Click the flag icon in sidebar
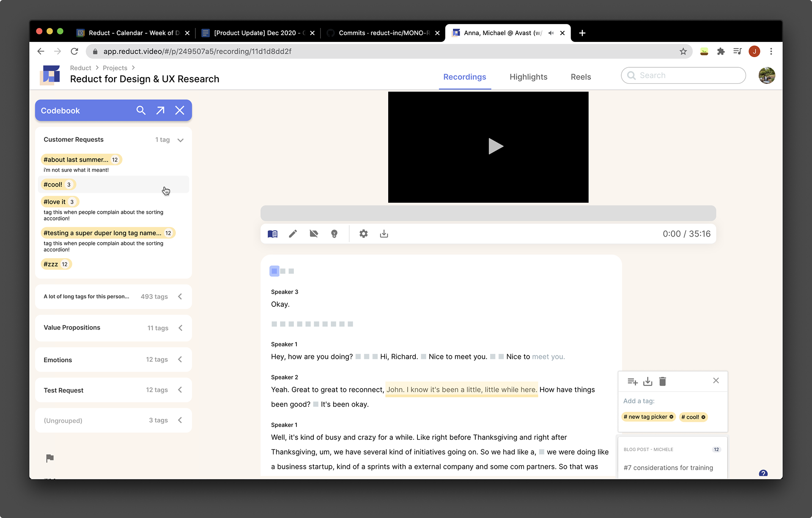 coord(50,458)
